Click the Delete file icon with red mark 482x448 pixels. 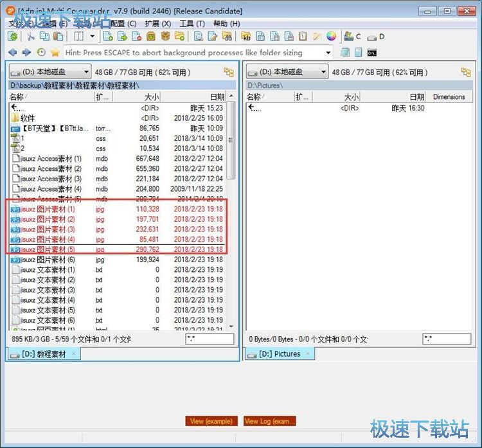point(136,37)
